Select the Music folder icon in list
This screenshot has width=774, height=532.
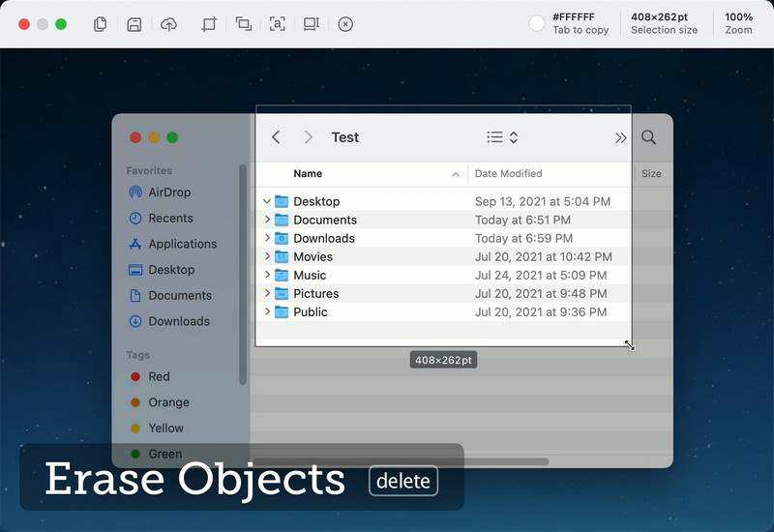(x=282, y=275)
